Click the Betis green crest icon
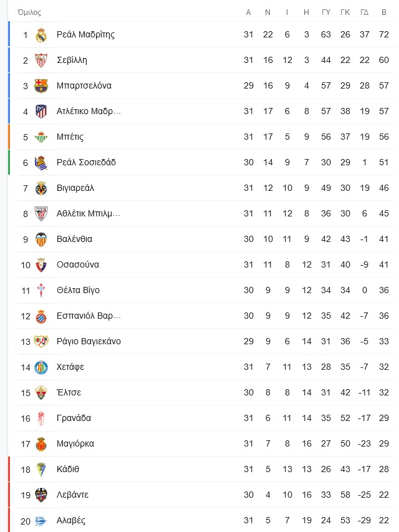The height and width of the screenshot is (532, 399). click(41, 137)
